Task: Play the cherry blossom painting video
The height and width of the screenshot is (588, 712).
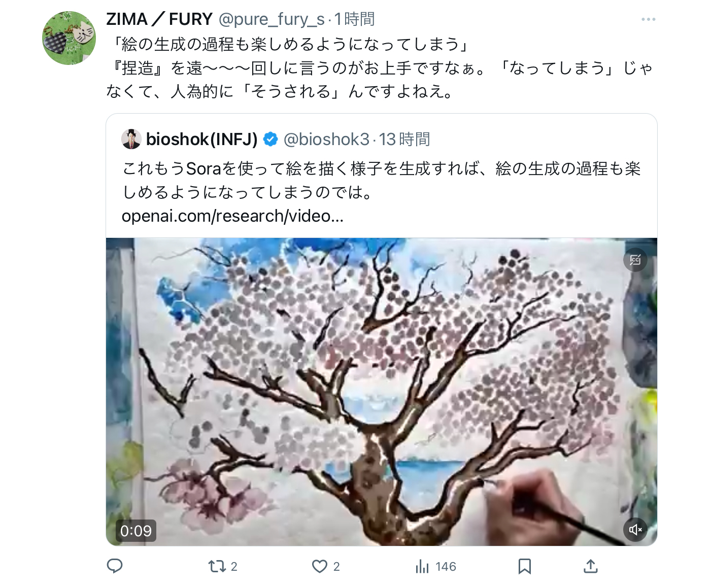Action: click(382, 392)
